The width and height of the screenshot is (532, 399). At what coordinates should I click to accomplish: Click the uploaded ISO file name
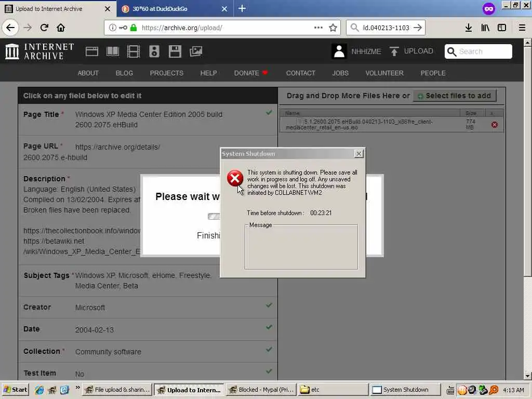tap(359, 125)
